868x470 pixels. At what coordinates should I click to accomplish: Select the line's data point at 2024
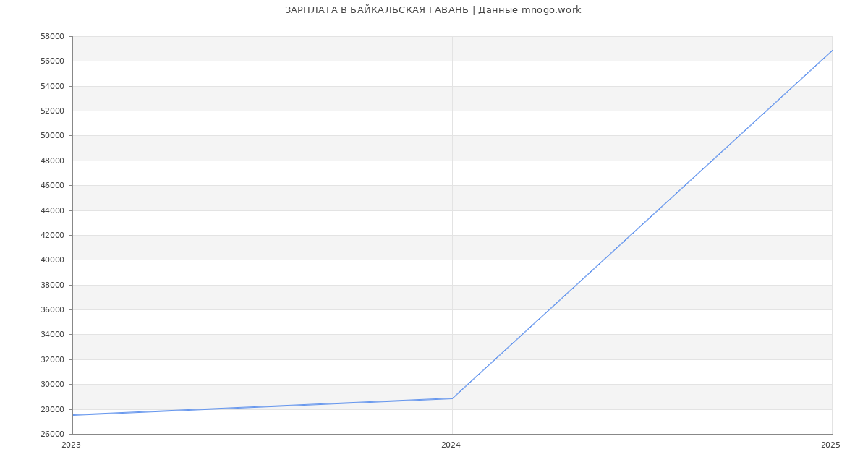(452, 398)
